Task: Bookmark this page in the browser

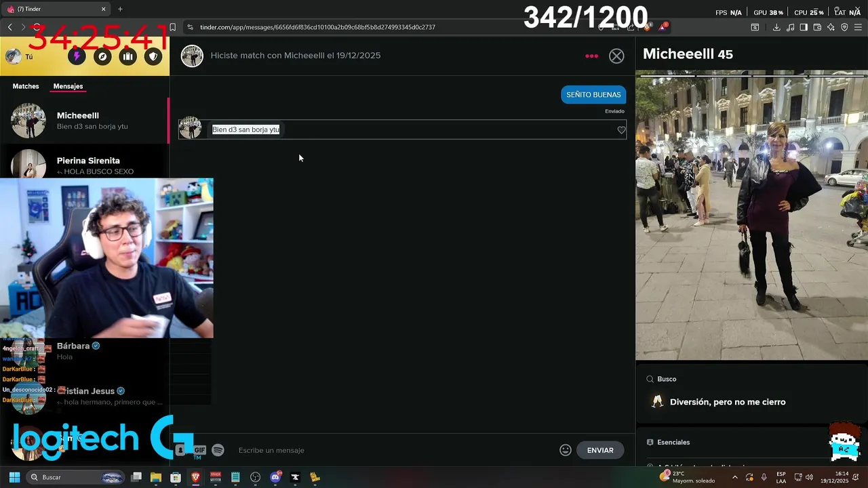Action: (x=172, y=27)
